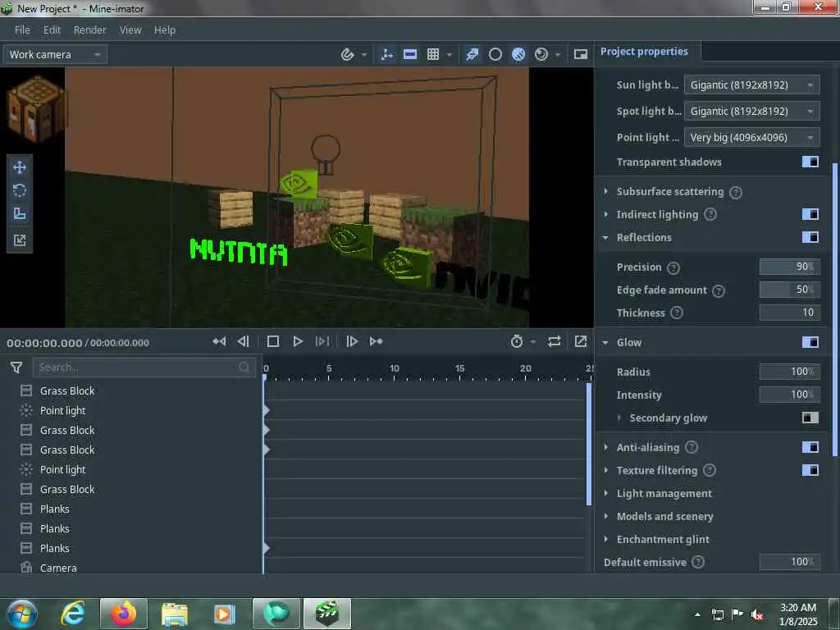Toggle Transparent shadows switch

(x=810, y=162)
